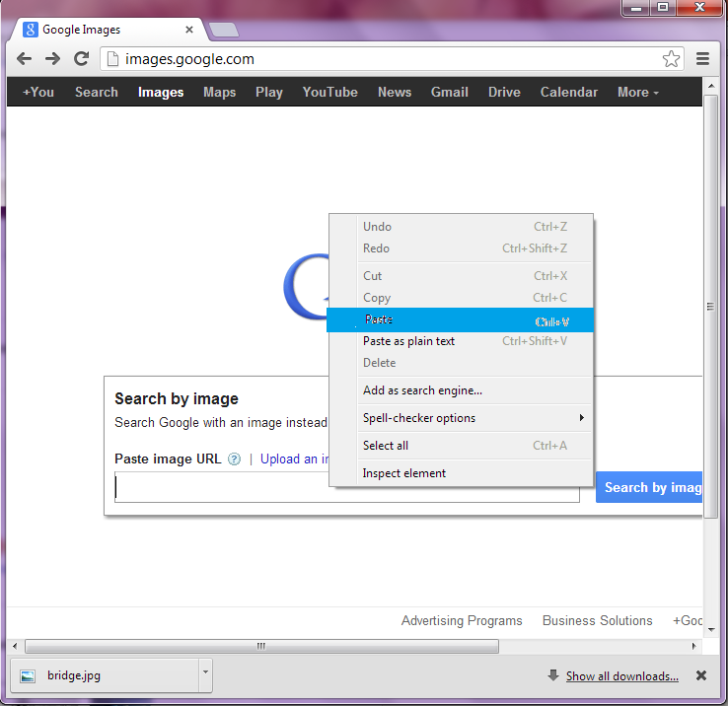Click the help question mark beside Paste image URL
The image size is (728, 706).
click(234, 459)
